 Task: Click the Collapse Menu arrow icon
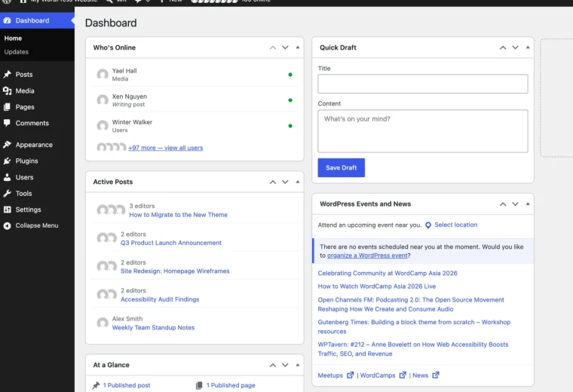[x=7, y=225]
